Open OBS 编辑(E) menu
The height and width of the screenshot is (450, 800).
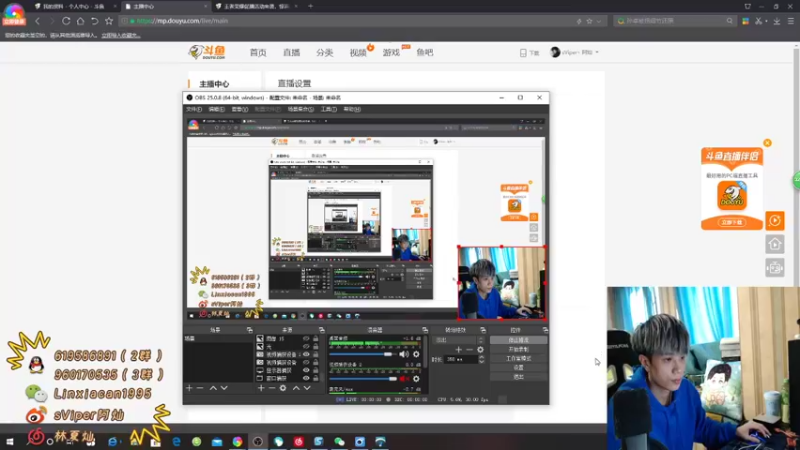pos(216,109)
